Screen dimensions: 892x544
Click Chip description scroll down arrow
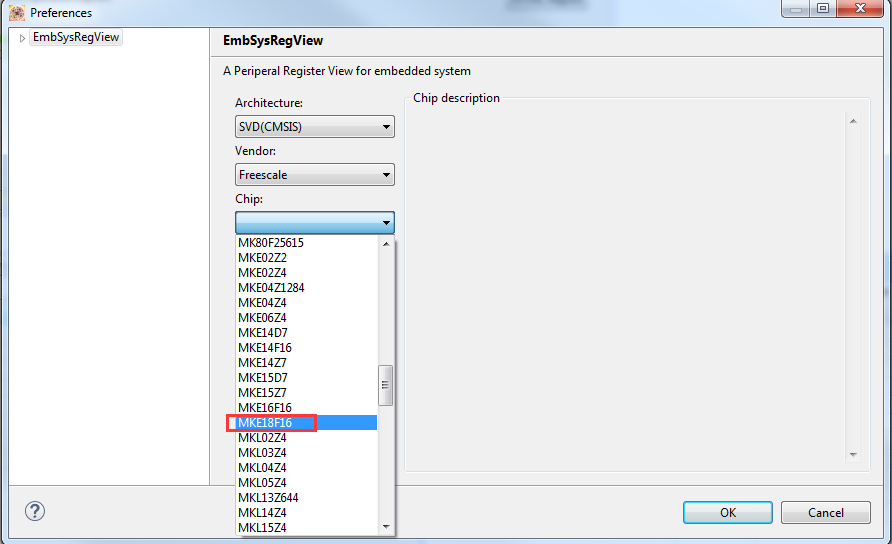click(853, 455)
